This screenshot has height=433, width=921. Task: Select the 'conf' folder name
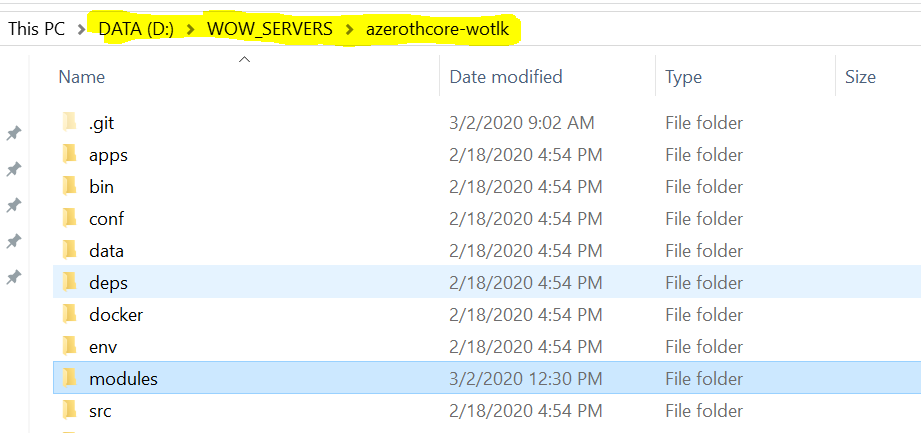[106, 219]
